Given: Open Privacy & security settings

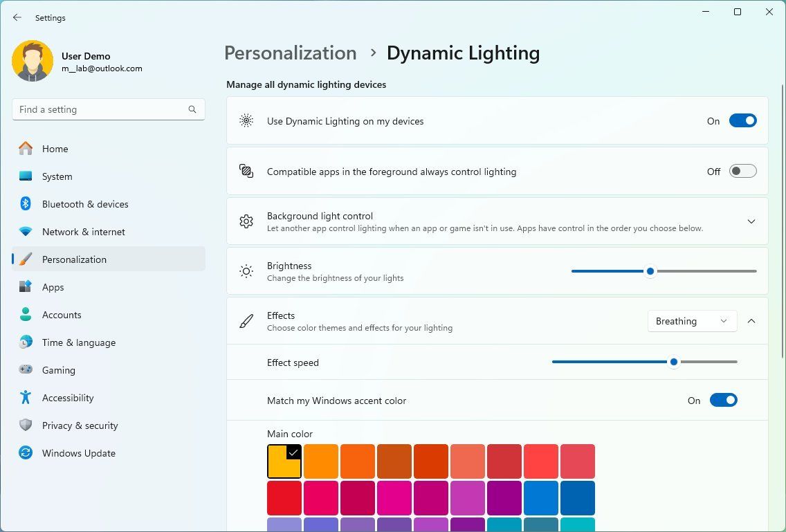Looking at the screenshot, I should (x=80, y=425).
